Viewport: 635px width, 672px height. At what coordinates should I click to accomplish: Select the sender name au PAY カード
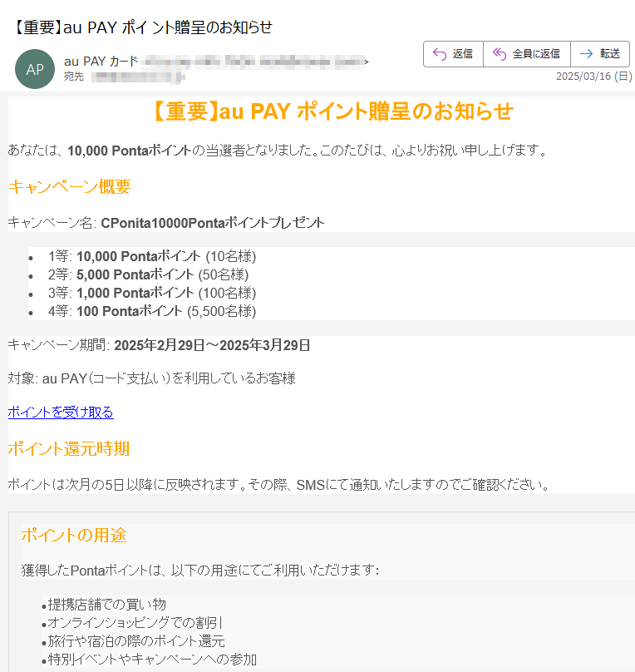[101, 62]
